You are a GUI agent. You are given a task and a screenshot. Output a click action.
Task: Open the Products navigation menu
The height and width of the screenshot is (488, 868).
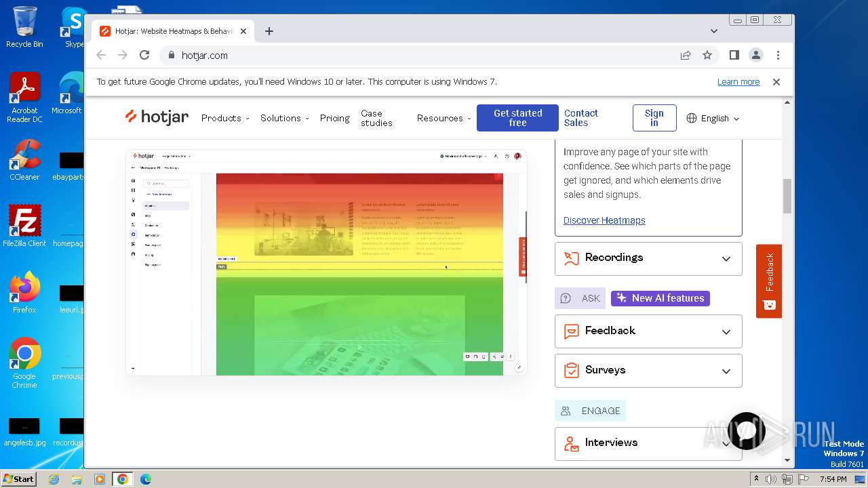click(225, 118)
